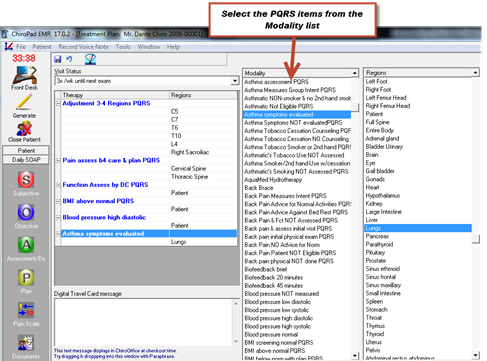Select Stomach region

coord(376,309)
